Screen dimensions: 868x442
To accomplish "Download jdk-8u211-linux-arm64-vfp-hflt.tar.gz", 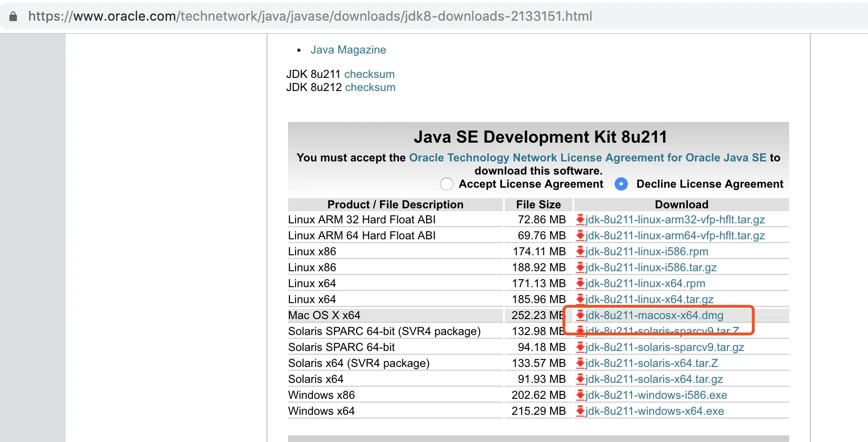I will coord(675,236).
